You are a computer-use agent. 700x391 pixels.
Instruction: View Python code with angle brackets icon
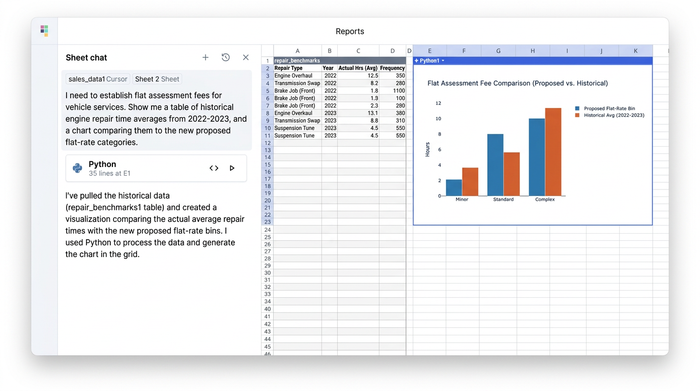(214, 168)
